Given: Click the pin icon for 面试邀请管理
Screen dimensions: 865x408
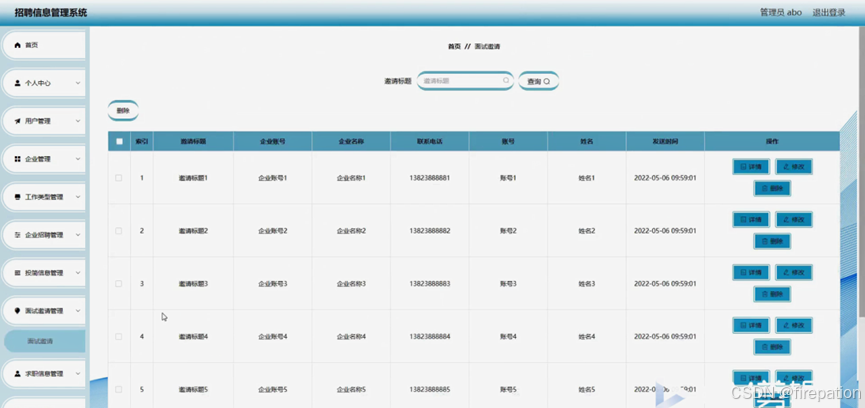Looking at the screenshot, I should pyautogui.click(x=17, y=311).
